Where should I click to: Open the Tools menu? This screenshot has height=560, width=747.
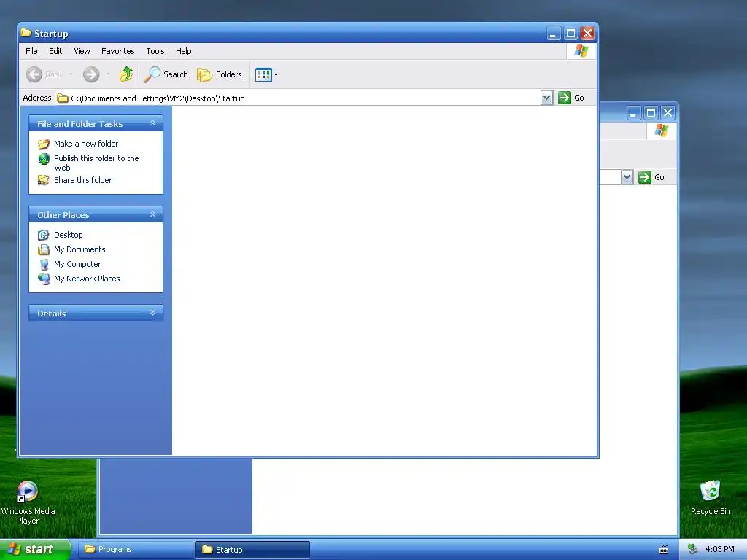tap(155, 51)
